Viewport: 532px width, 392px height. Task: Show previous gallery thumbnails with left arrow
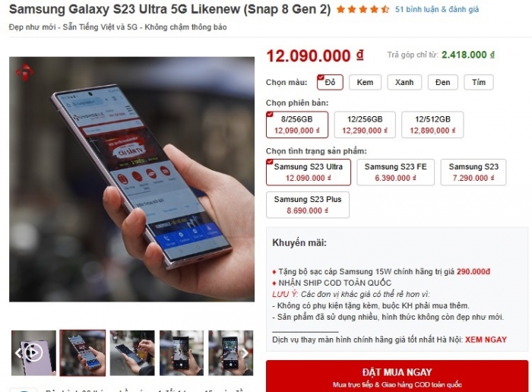[x=17, y=353]
